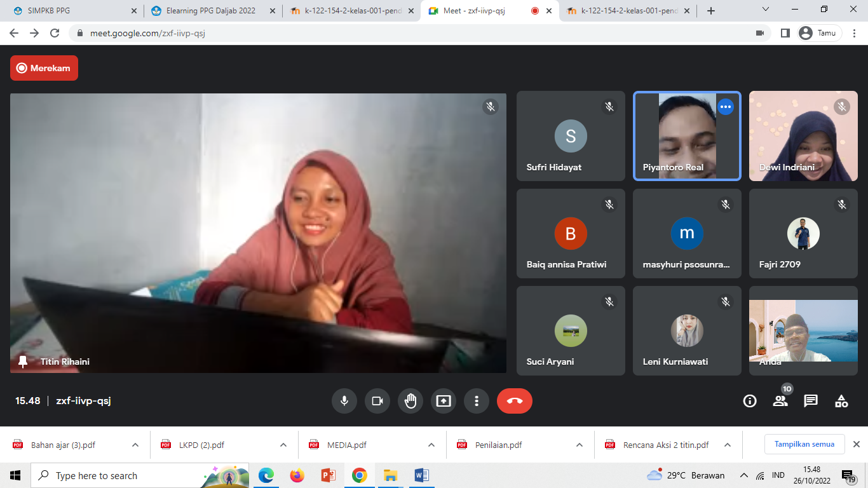Open more options in Meet controls
868x488 pixels.
477,401
